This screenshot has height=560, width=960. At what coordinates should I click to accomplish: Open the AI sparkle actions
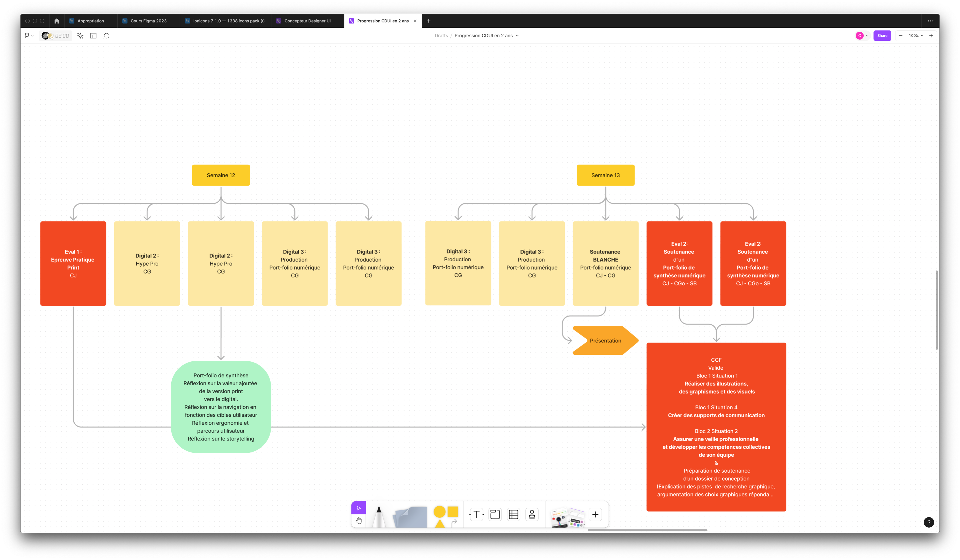[x=80, y=36]
